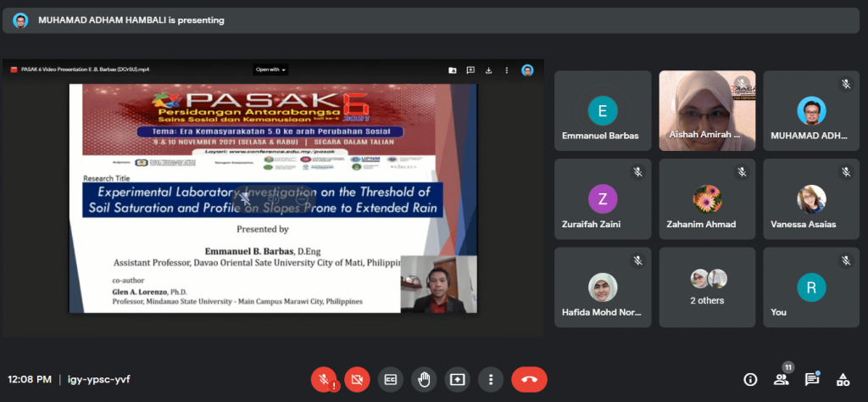Click the muted mic icon on Zahanim Ahmad's tile
Screen dimensions: 868x402
[x=742, y=172]
